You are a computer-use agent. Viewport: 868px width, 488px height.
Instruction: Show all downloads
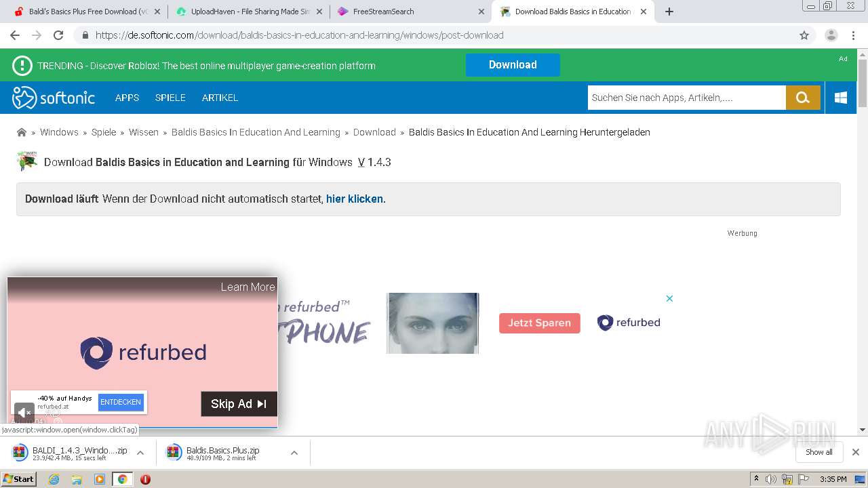pyautogui.click(x=819, y=452)
